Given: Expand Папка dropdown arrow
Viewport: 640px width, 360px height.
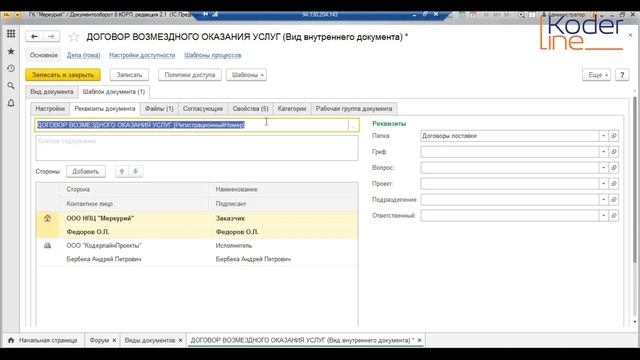Looking at the screenshot, I should pyautogui.click(x=603, y=136).
